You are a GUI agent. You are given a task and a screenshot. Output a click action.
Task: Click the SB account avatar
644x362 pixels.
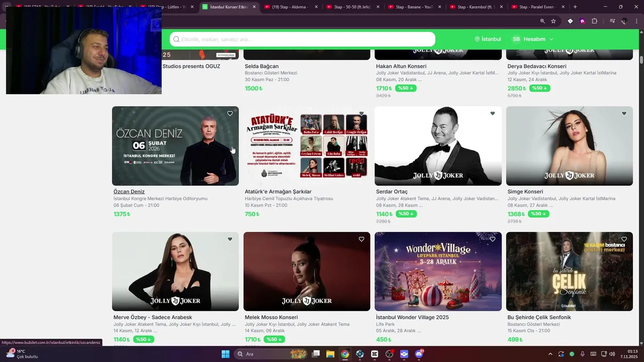pos(516,39)
